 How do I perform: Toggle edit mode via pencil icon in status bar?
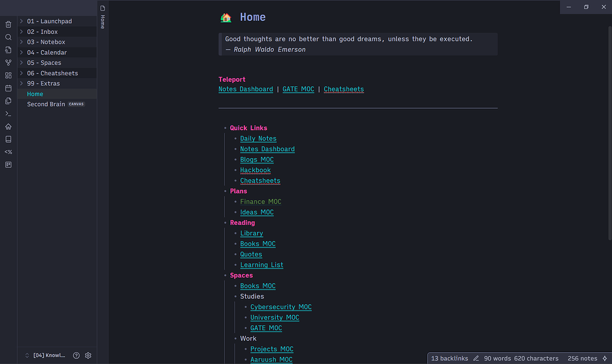476,358
